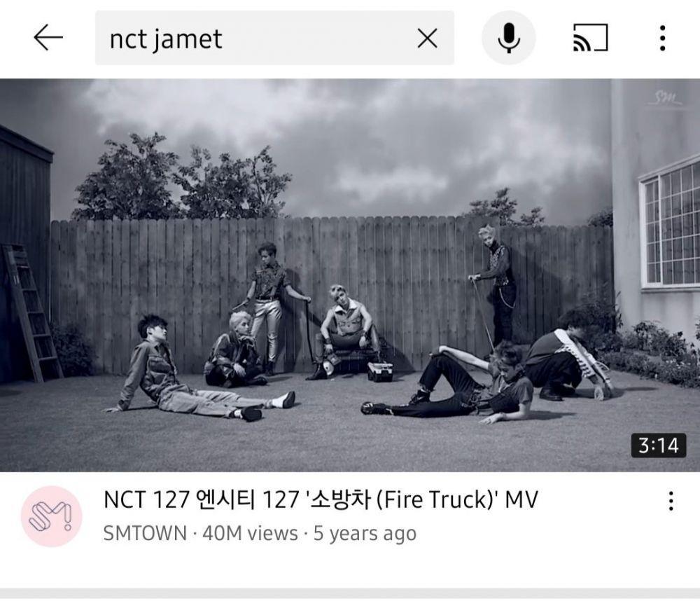Click SMTOWN 40M views metadata line
Image resolution: width=700 pixels, height=601 pixels.
260,533
